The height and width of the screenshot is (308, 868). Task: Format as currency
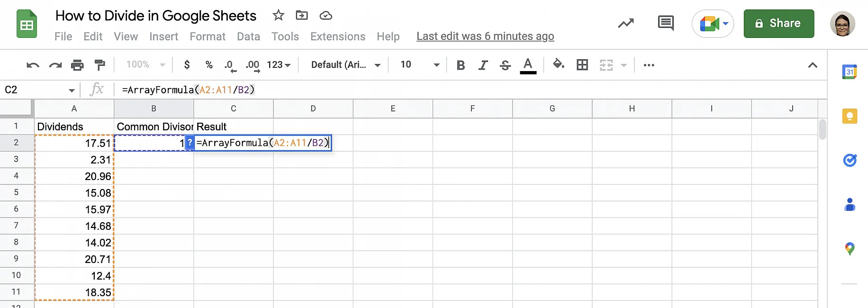[x=187, y=64]
